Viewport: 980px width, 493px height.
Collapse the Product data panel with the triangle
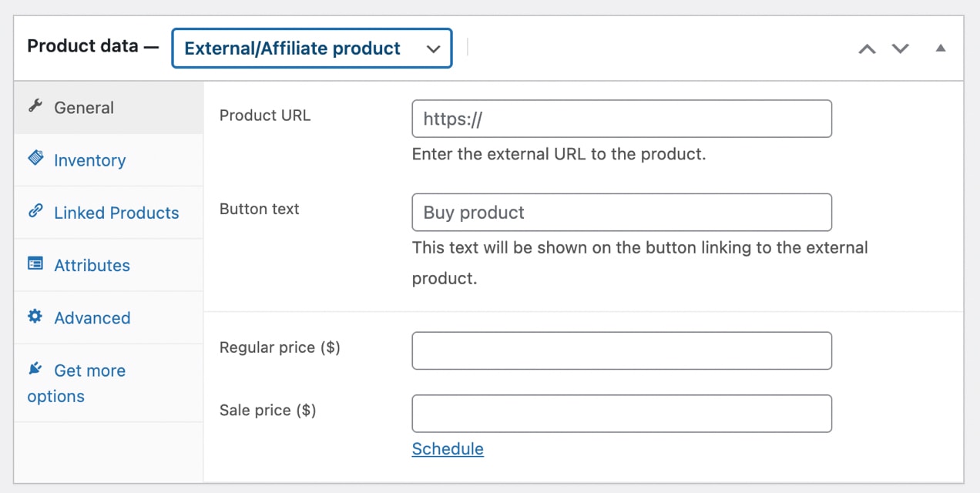tap(940, 48)
